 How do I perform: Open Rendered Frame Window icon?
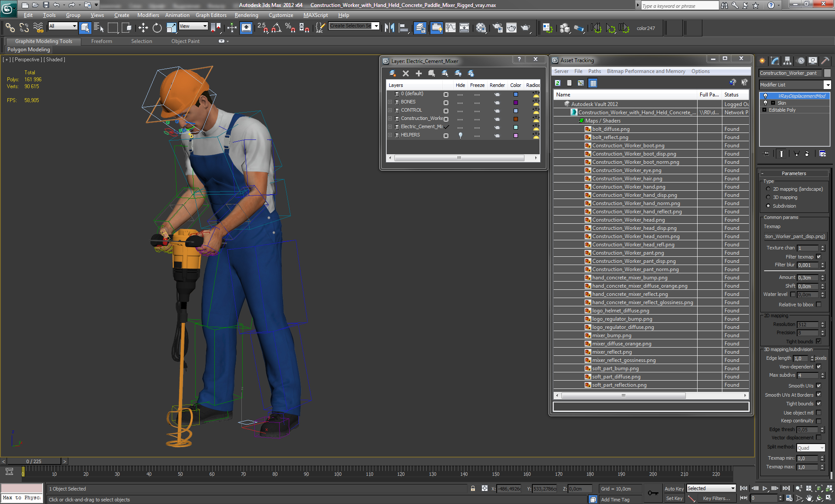click(511, 28)
